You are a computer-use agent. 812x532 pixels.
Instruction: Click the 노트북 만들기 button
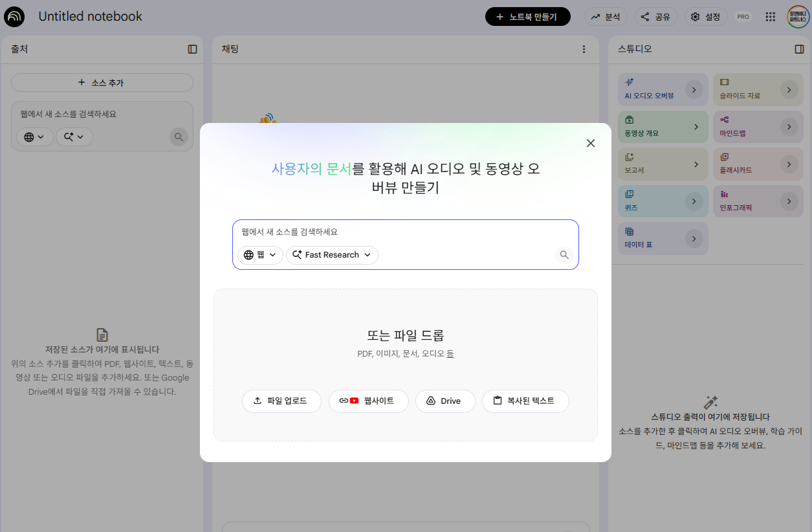[x=528, y=17]
